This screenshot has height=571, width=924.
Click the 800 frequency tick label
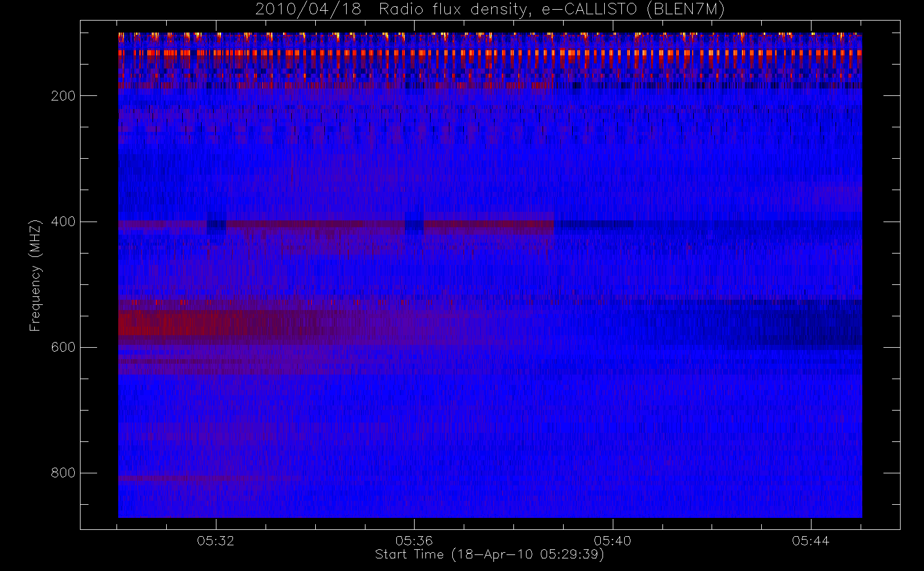(x=63, y=473)
